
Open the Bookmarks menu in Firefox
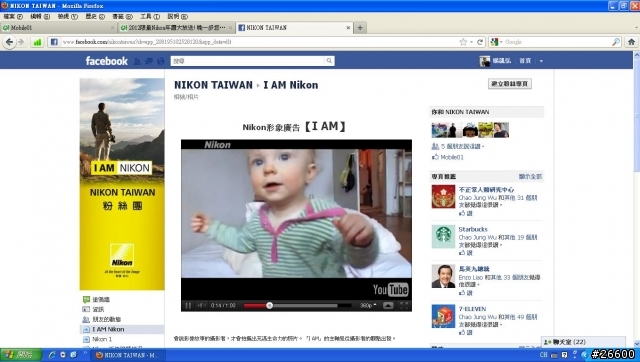click(122, 17)
